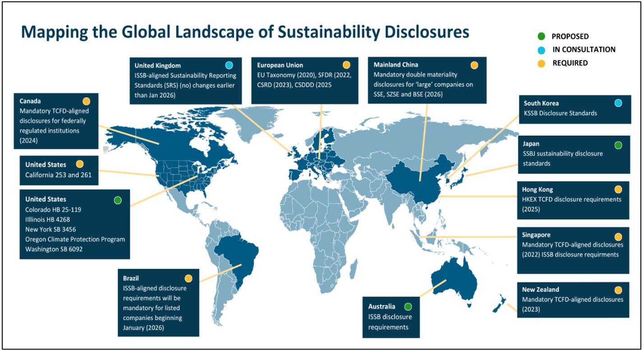Click the yellow dot on Hong Kong's card

click(618, 189)
